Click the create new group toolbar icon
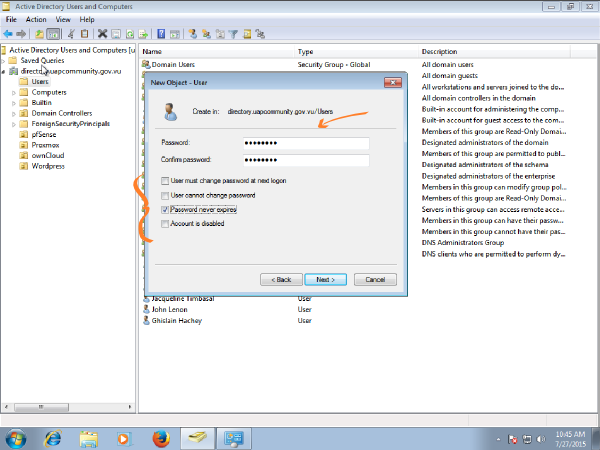This screenshot has width=600, height=450. pyautogui.click(x=207, y=34)
